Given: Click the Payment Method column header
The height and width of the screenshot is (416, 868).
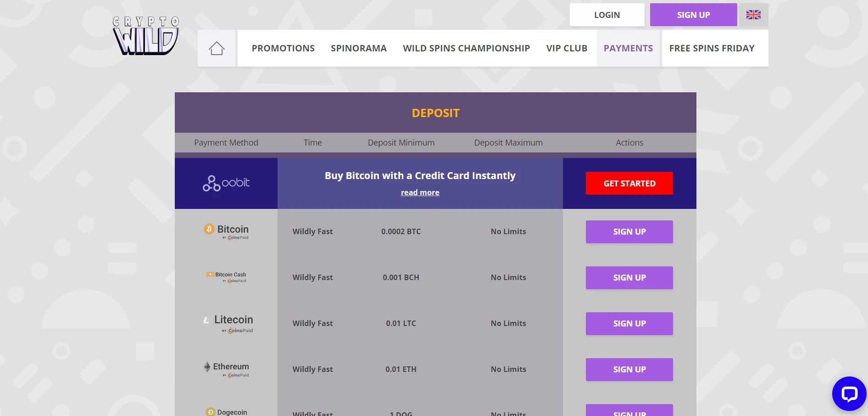Looking at the screenshot, I should pyautogui.click(x=226, y=143).
